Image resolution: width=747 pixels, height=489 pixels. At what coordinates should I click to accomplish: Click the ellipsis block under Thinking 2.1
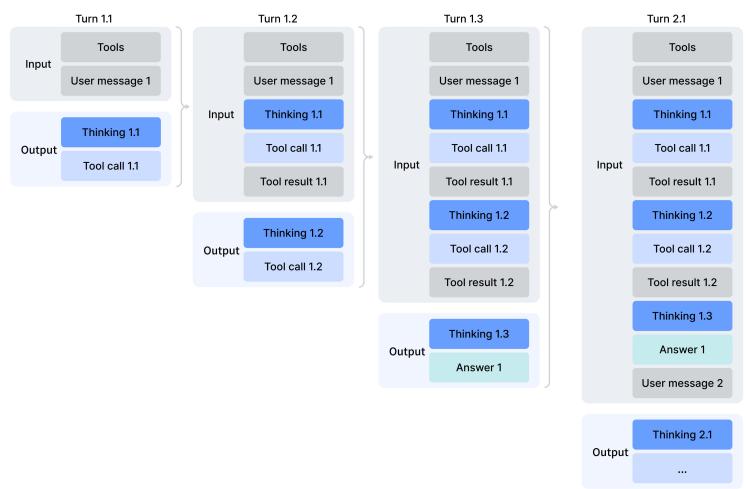click(x=682, y=468)
